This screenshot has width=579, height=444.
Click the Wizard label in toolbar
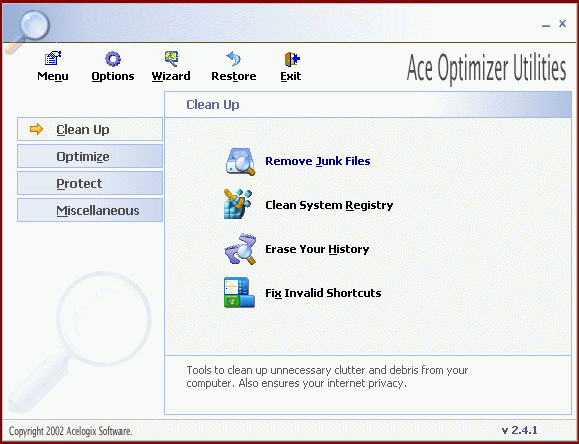171,76
